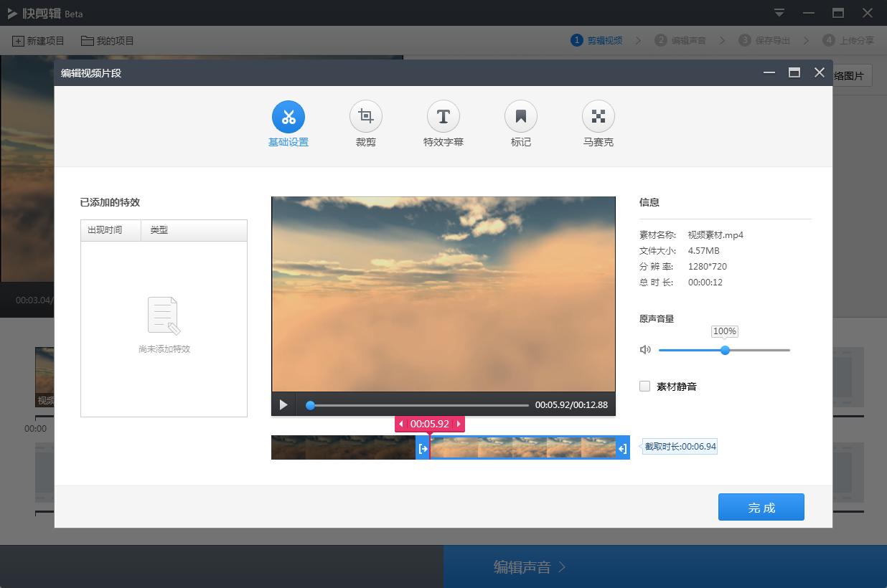Click the 原声音量 slider handle

click(x=725, y=350)
